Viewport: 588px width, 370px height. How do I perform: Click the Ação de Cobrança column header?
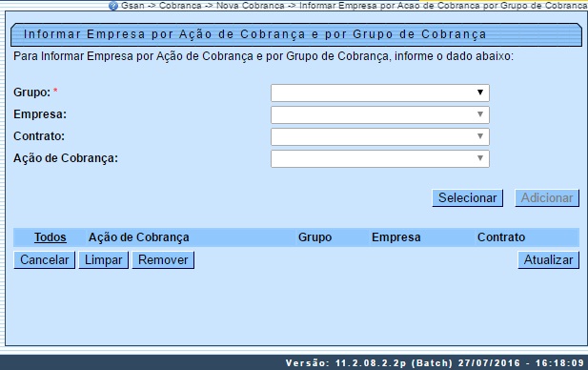pos(139,237)
